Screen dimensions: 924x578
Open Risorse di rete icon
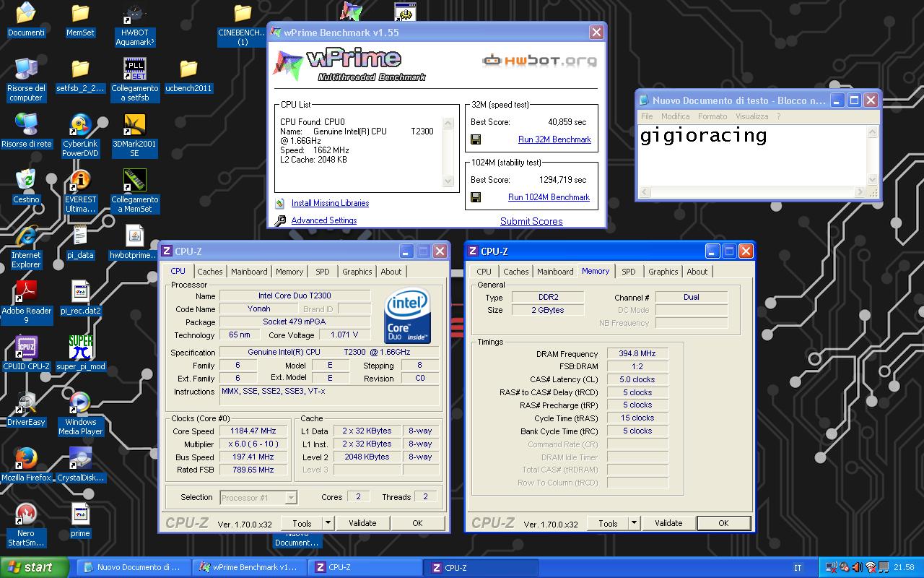click(26, 131)
